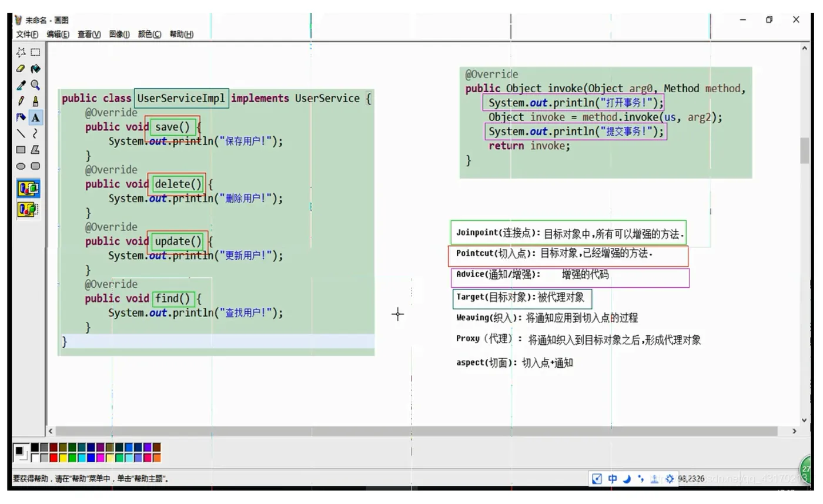Activate the Magnifier tool

(35, 85)
